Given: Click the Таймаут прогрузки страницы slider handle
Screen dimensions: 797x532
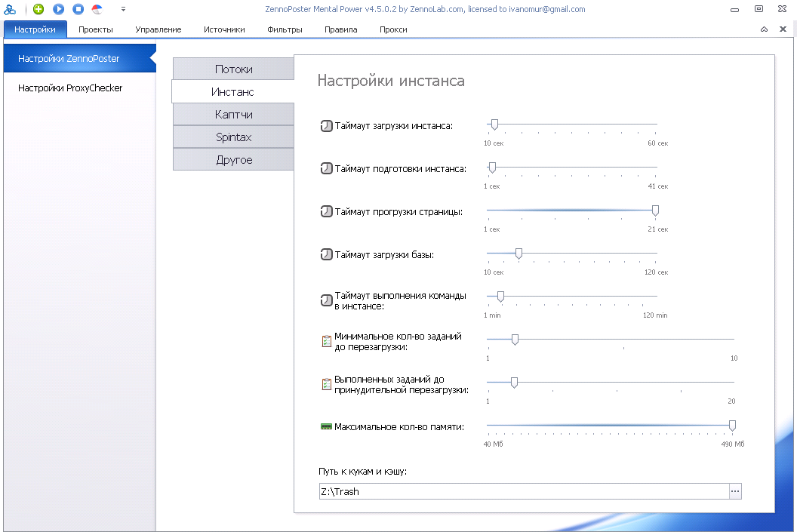Looking at the screenshot, I should (656, 211).
